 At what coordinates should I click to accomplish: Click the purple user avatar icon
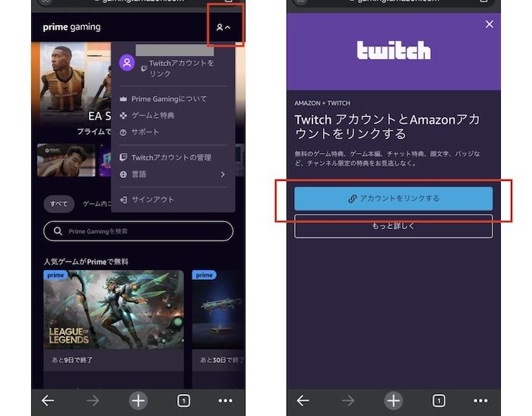click(127, 63)
